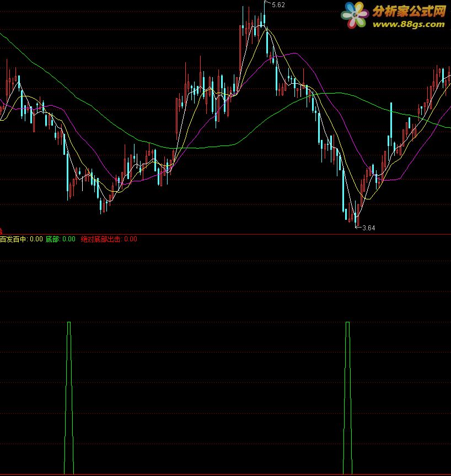The image size is (451, 476).
Task: Click the second green bottom signal spike
Action: [348, 398]
